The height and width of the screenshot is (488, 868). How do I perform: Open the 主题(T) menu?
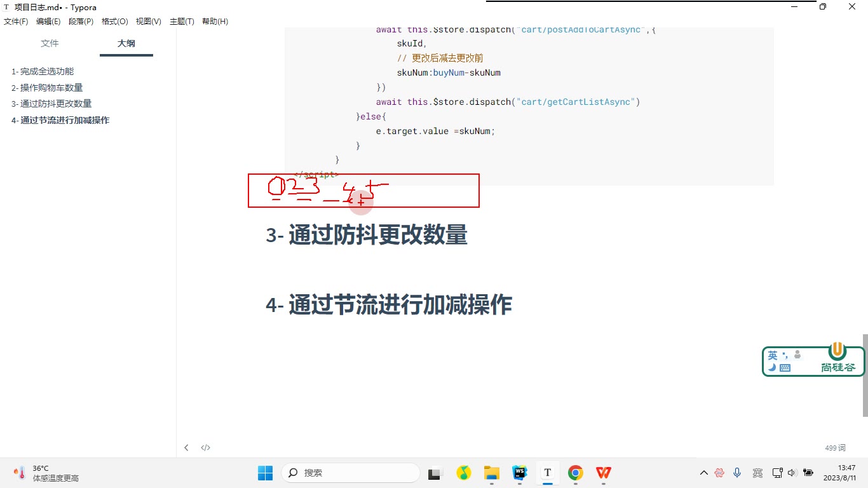point(182,22)
